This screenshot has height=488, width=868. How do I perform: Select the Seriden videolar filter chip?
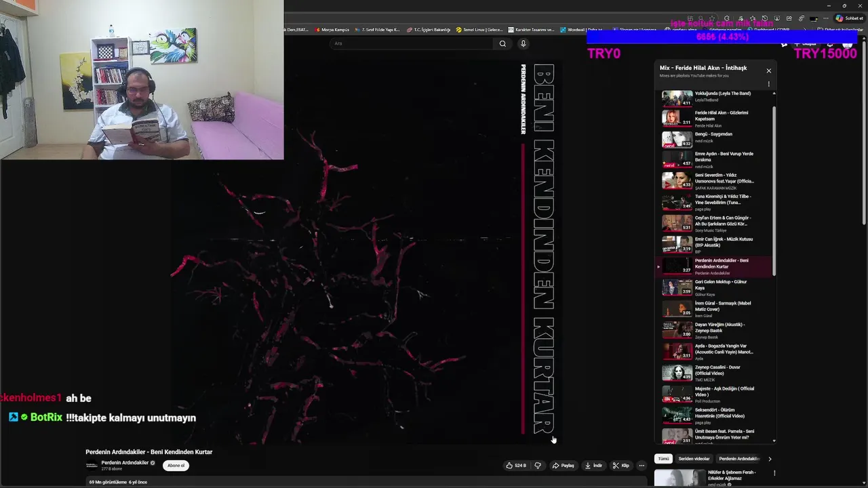click(694, 459)
